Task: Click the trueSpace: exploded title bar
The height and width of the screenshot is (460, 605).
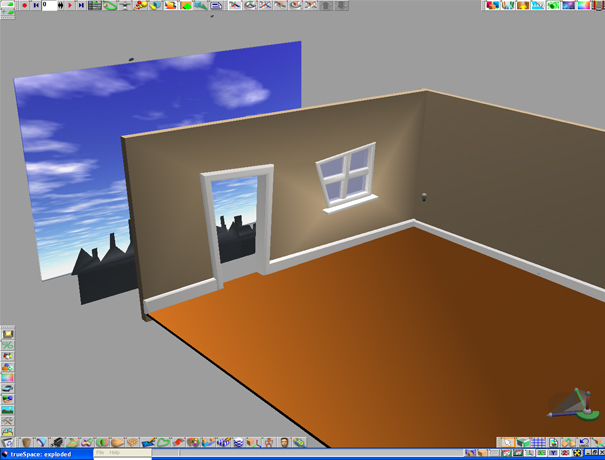Action: coord(45,453)
